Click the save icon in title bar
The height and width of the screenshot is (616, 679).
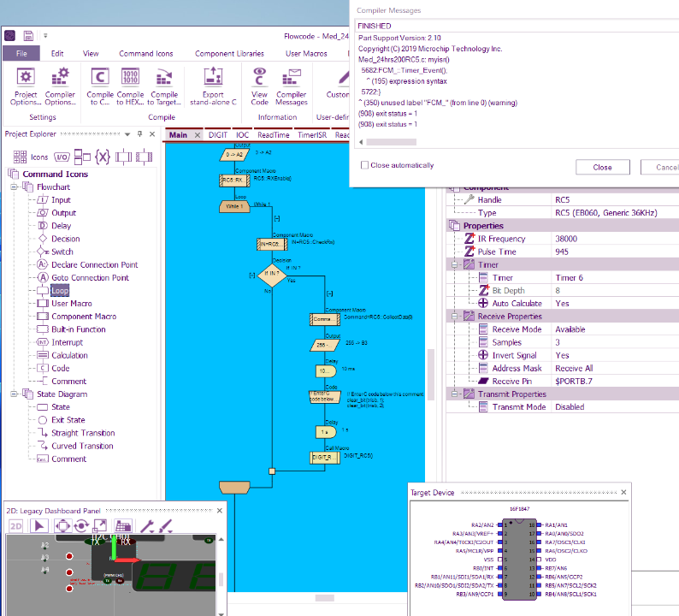[x=28, y=36]
